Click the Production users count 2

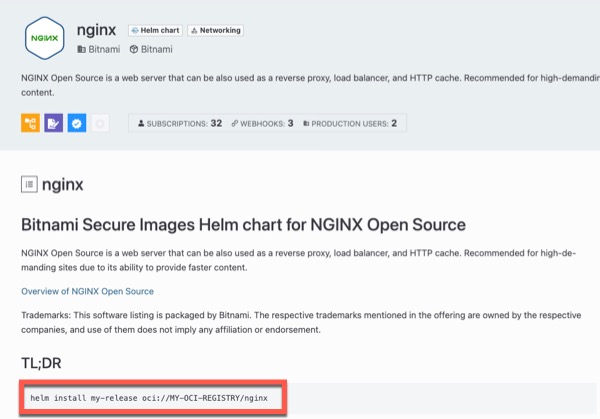click(x=350, y=123)
